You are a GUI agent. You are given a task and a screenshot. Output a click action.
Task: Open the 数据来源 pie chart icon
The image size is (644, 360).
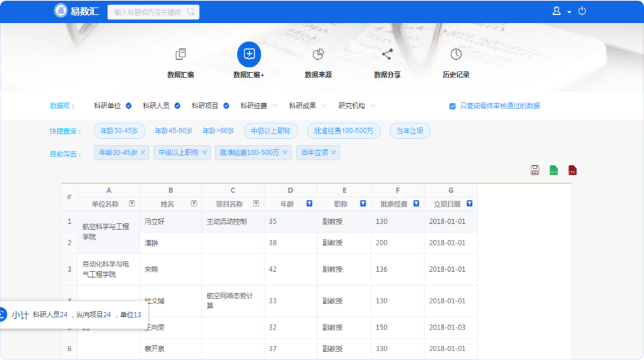pyautogui.click(x=319, y=54)
